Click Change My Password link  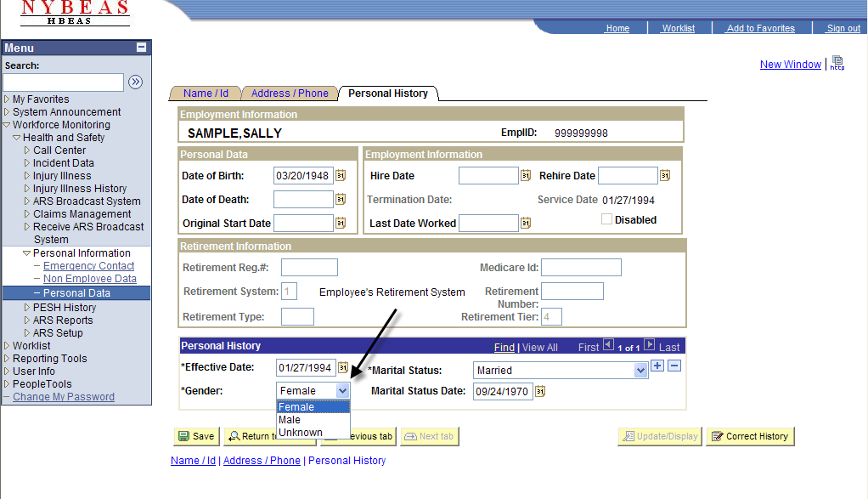[64, 396]
